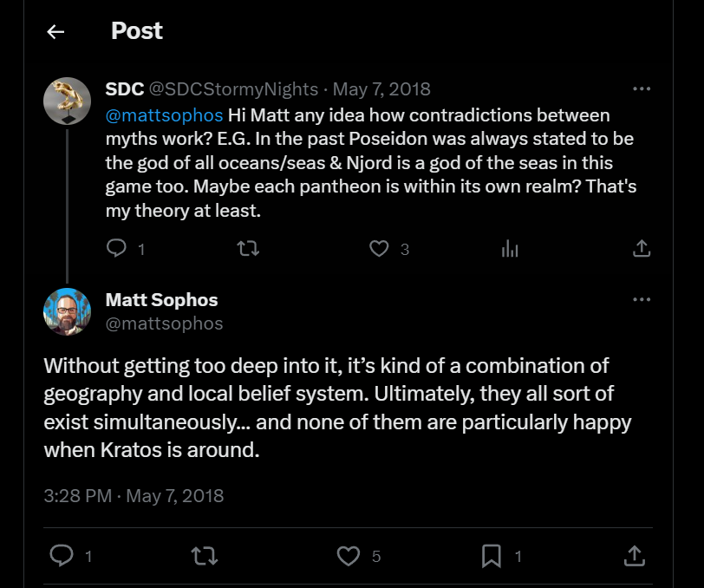Like SDC's tweet with 3 likes

pos(379,249)
